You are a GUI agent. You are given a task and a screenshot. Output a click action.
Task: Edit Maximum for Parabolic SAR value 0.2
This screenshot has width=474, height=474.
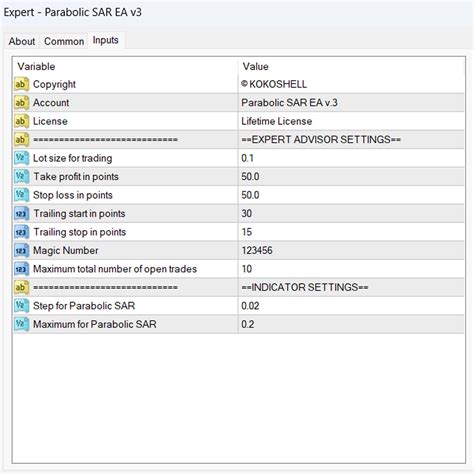(x=351, y=324)
